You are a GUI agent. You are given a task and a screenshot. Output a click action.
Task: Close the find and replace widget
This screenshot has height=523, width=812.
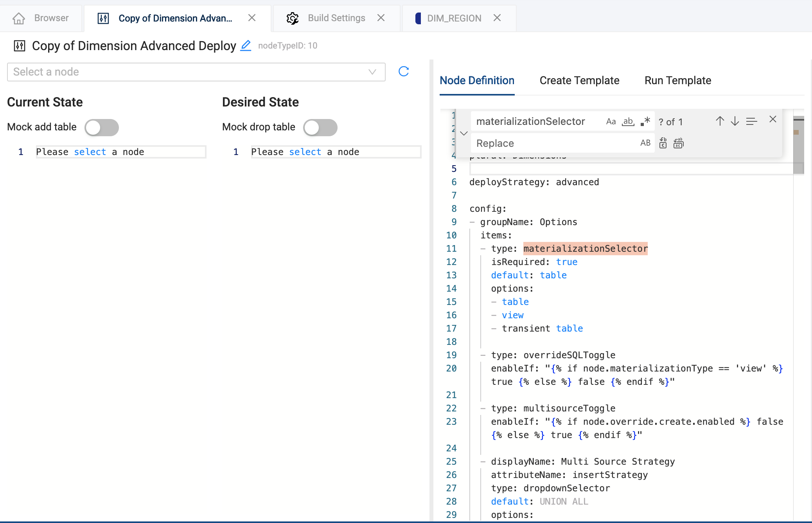tap(772, 119)
